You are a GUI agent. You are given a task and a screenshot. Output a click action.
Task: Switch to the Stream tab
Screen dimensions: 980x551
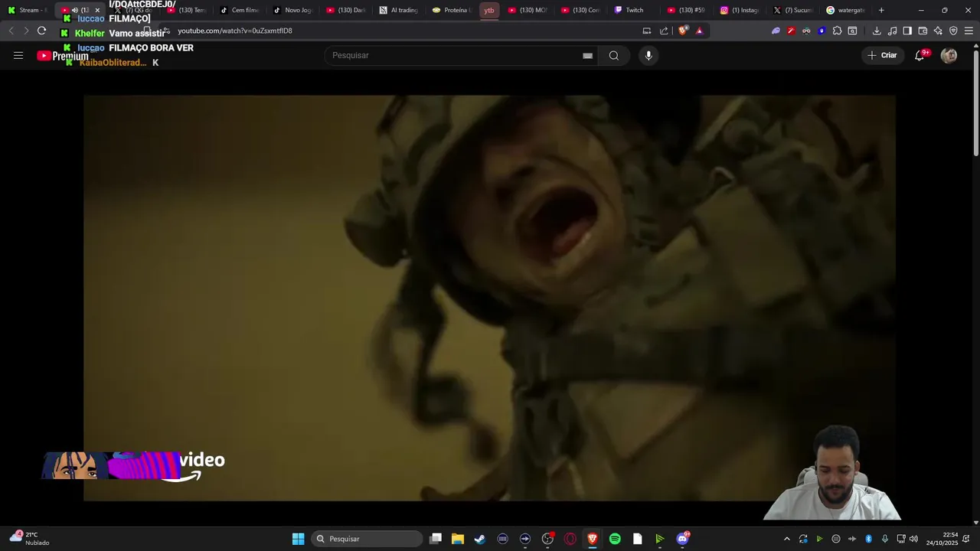coord(28,10)
